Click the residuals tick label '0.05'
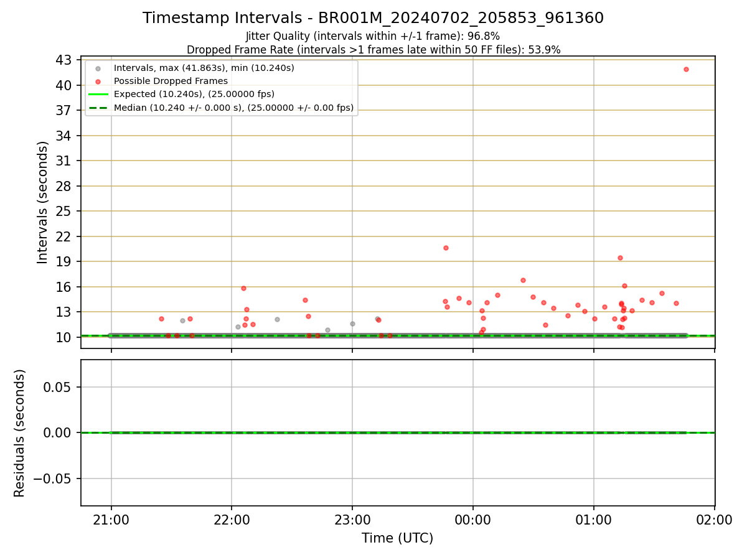The image size is (747, 560). click(x=59, y=387)
